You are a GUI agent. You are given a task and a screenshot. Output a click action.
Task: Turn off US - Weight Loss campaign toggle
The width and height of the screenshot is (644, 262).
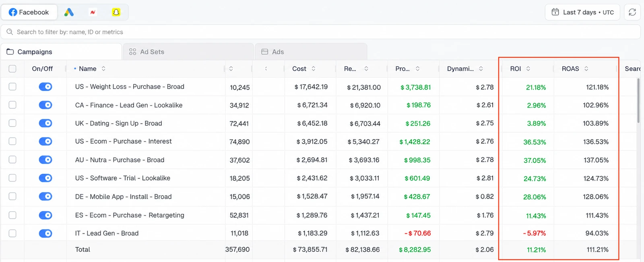[45, 87]
